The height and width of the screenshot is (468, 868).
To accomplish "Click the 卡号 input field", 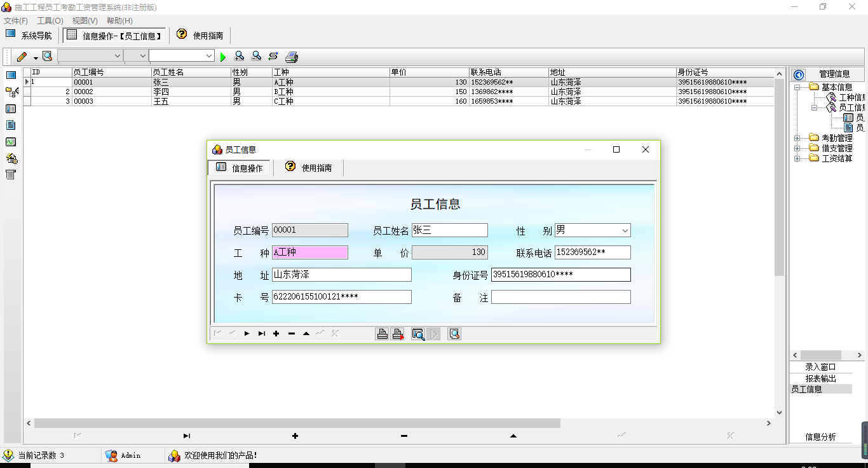I will pyautogui.click(x=342, y=297).
